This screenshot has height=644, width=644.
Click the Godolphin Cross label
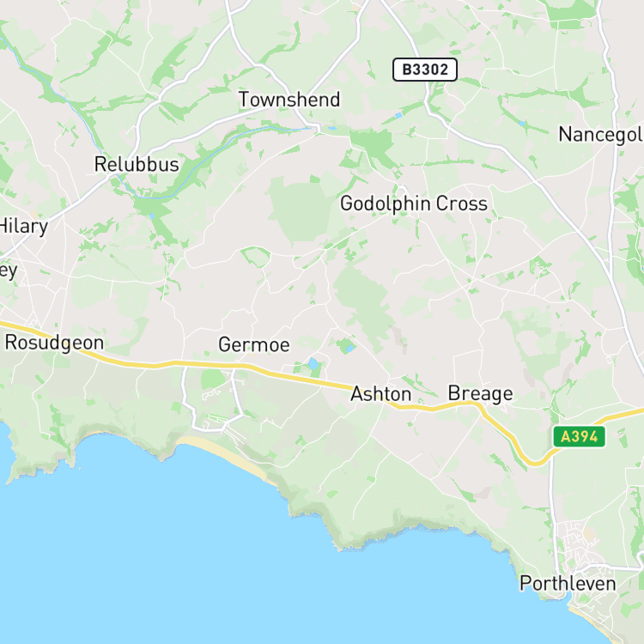coord(414,204)
